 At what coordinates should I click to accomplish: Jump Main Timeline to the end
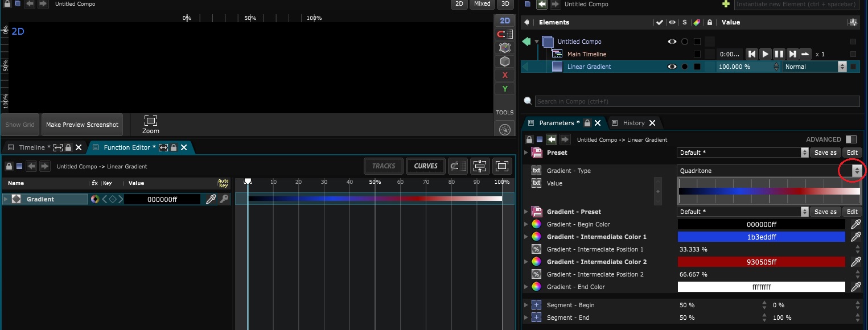point(792,54)
